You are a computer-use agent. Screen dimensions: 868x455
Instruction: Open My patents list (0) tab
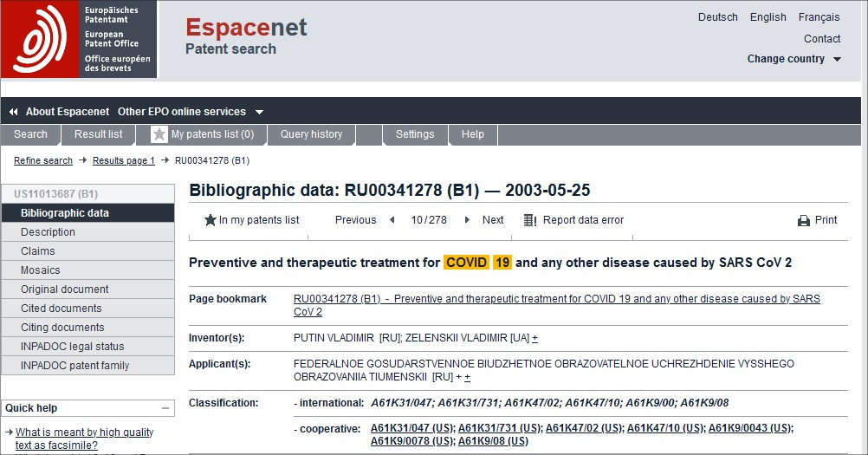202,134
